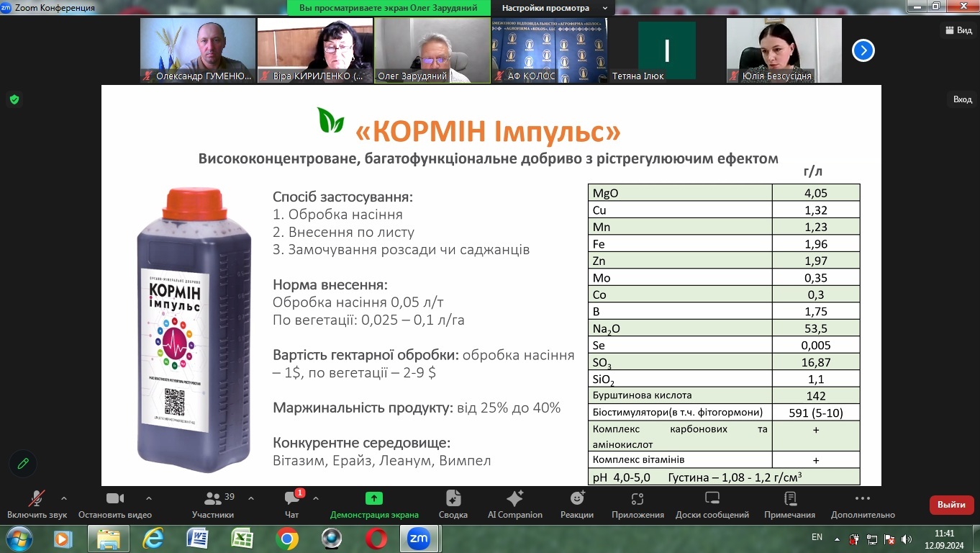Open Сводка summary tool
The height and width of the screenshot is (553, 980).
pos(453,504)
